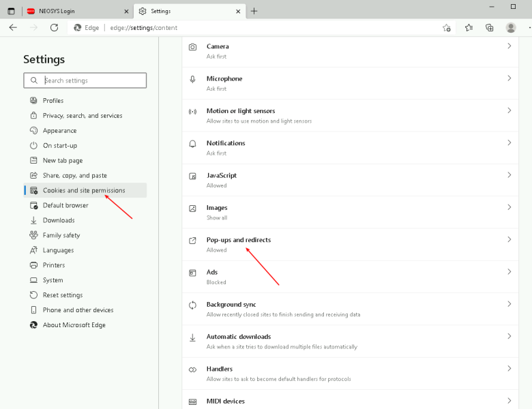Focus the Search settings field
This screenshot has width=532, height=409.
(85, 80)
